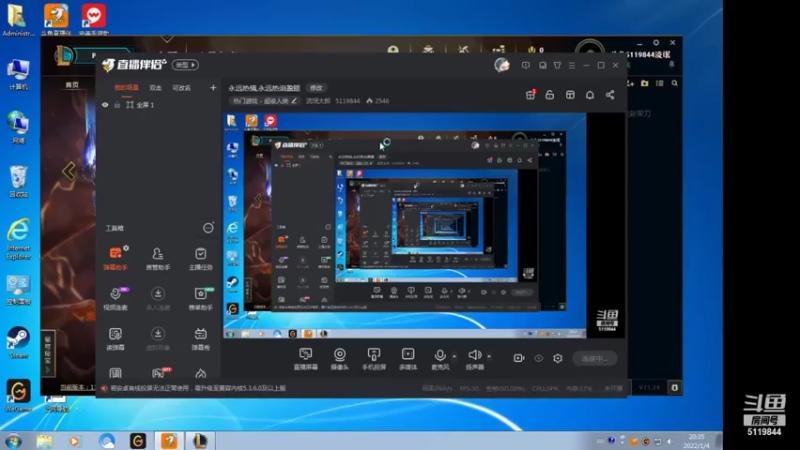
Task: Add 多媒体 multimedia source
Action: tap(408, 359)
